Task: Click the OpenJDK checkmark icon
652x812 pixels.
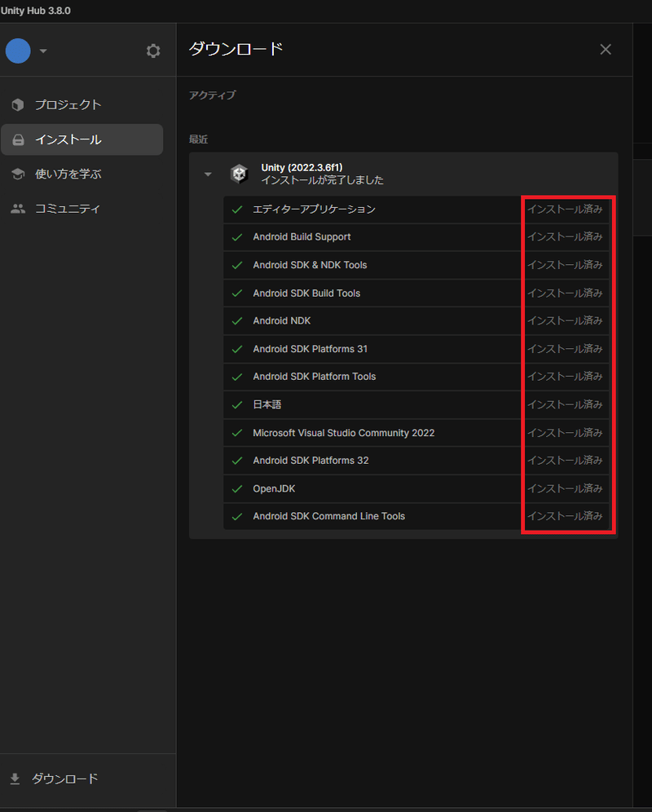Action: click(x=237, y=489)
